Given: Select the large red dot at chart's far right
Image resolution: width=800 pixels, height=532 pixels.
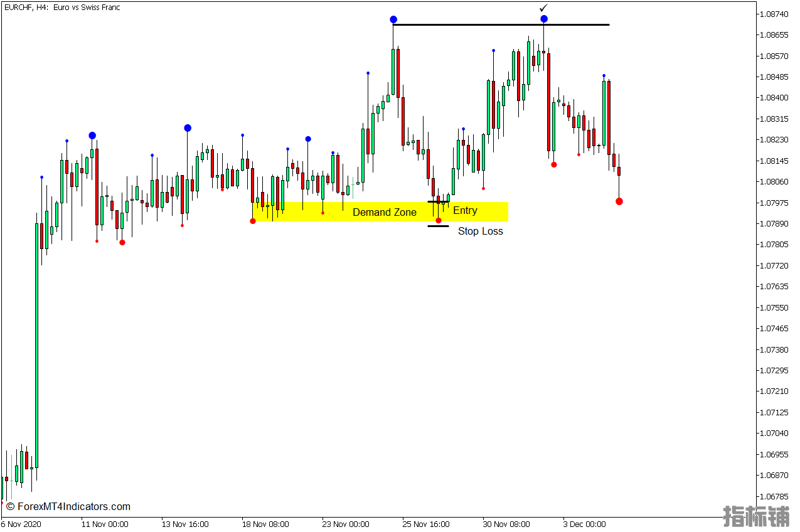Looking at the screenshot, I should 619,201.
